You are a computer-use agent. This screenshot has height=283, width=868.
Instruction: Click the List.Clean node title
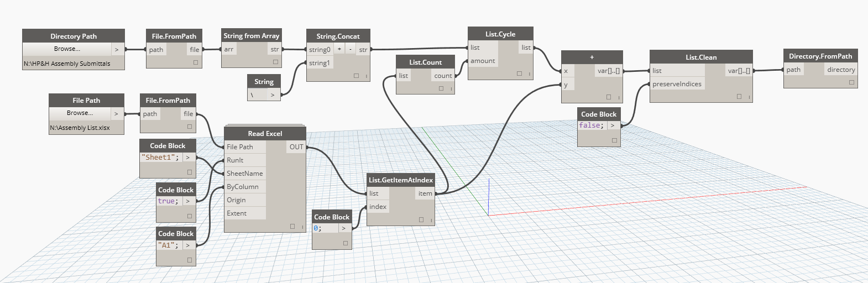coord(701,57)
